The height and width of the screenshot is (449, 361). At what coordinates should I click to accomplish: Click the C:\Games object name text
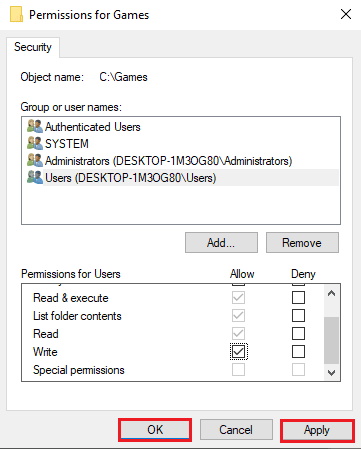point(123,77)
